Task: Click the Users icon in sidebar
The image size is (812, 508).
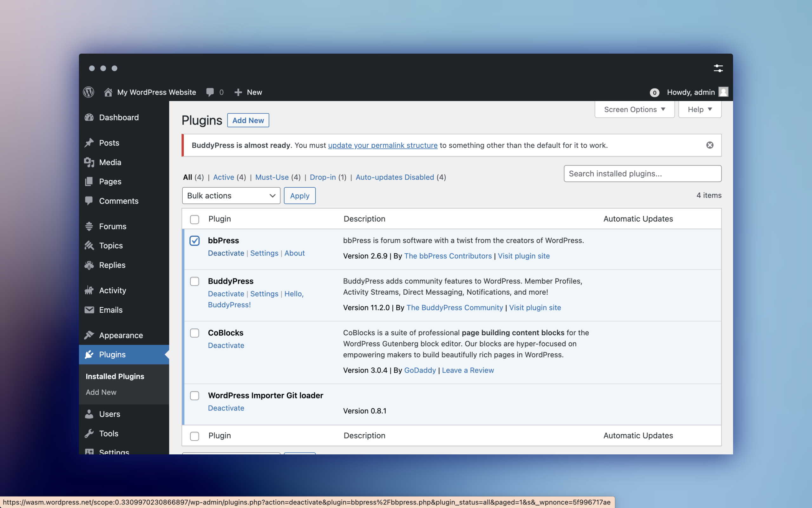Action: point(89,414)
